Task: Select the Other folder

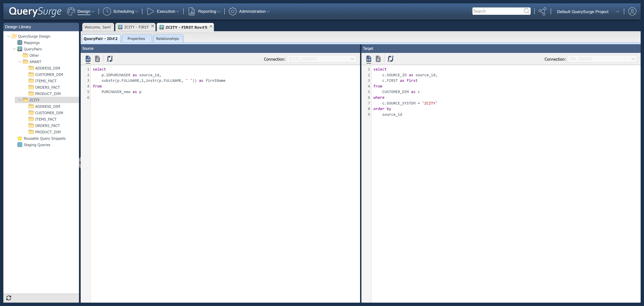Action: [34, 55]
